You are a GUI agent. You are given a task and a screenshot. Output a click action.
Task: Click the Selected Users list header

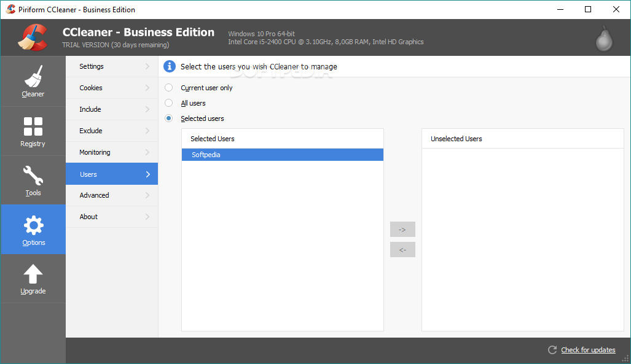click(x=283, y=139)
